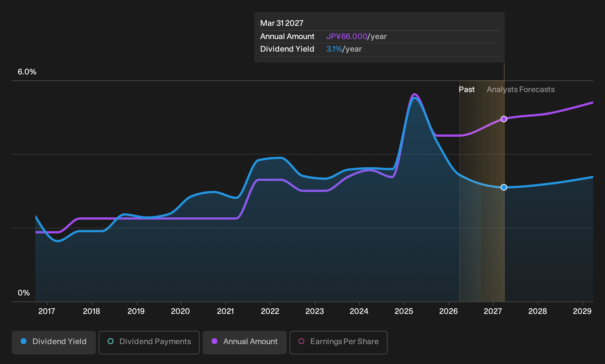Click the JP¥66.000 annual amount value
This screenshot has width=605, height=364.
coord(347,36)
